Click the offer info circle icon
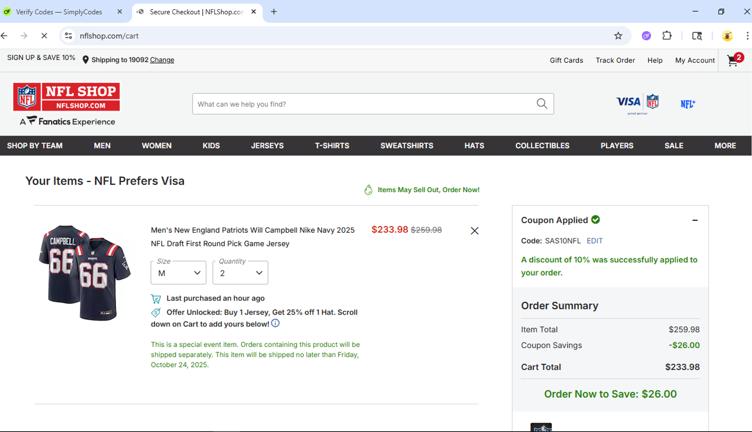 [275, 323]
